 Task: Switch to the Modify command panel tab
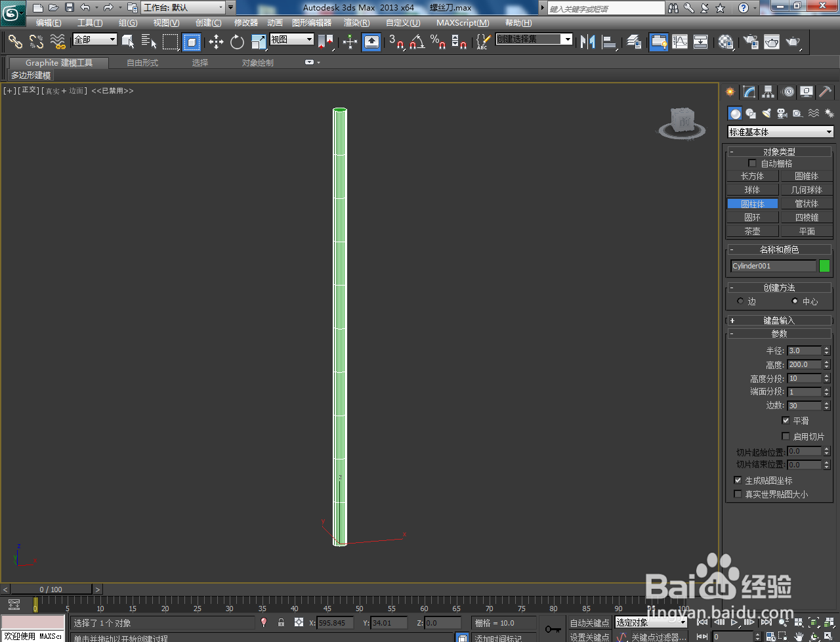click(749, 92)
